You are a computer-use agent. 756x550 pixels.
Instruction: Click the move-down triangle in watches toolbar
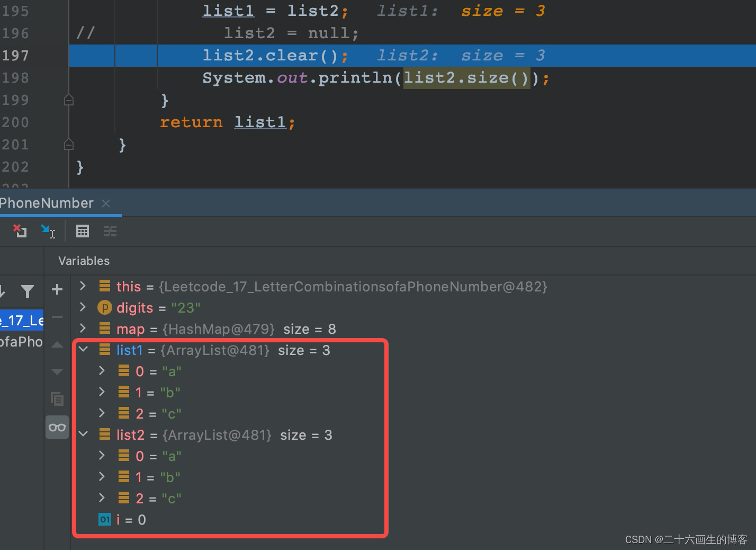[x=57, y=371]
